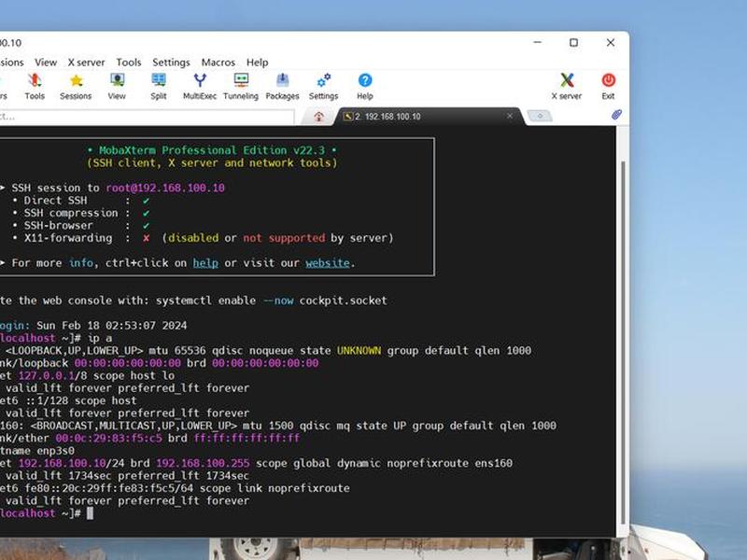Click the paperclip attachment icon
Image resolution: width=747 pixels, height=560 pixels.
[616, 115]
